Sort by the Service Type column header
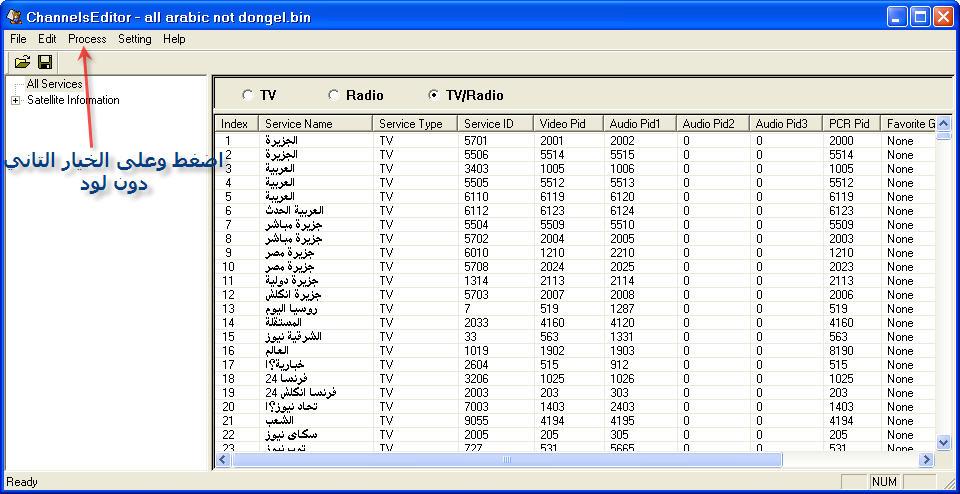The height and width of the screenshot is (494, 960). [414, 124]
